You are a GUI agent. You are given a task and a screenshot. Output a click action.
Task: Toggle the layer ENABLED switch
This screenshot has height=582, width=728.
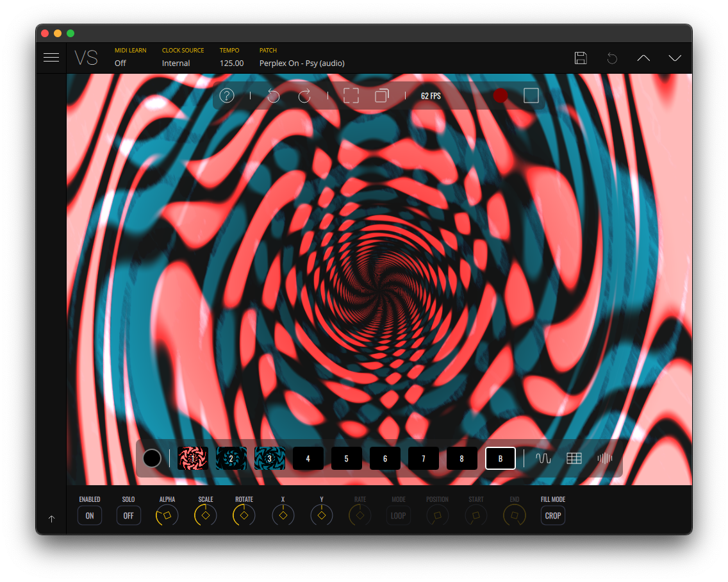click(90, 515)
